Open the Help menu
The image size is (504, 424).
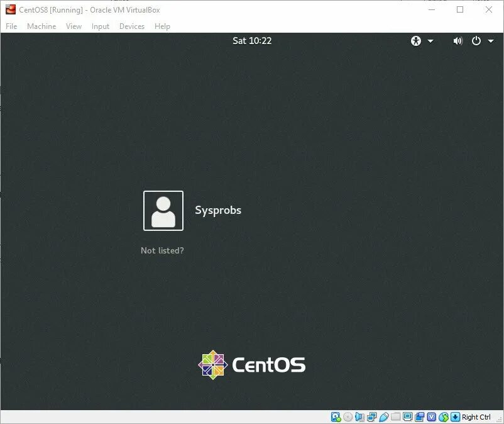coord(162,26)
